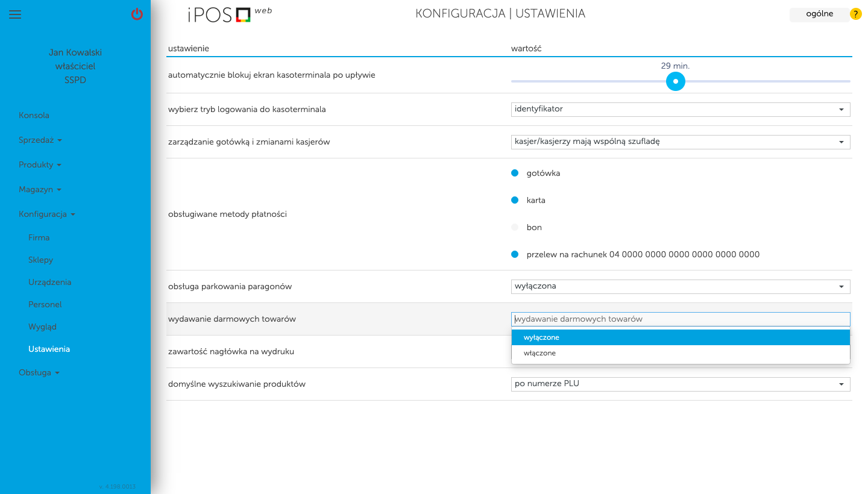Viewport: 868px width, 494px height.
Task: Expand the Produkty sidebar menu
Action: (40, 164)
